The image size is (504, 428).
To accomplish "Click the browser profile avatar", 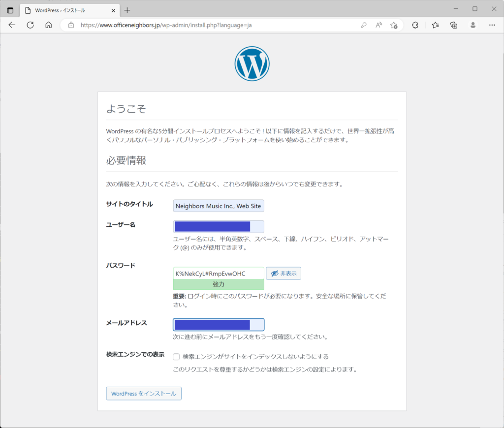I will point(473,25).
